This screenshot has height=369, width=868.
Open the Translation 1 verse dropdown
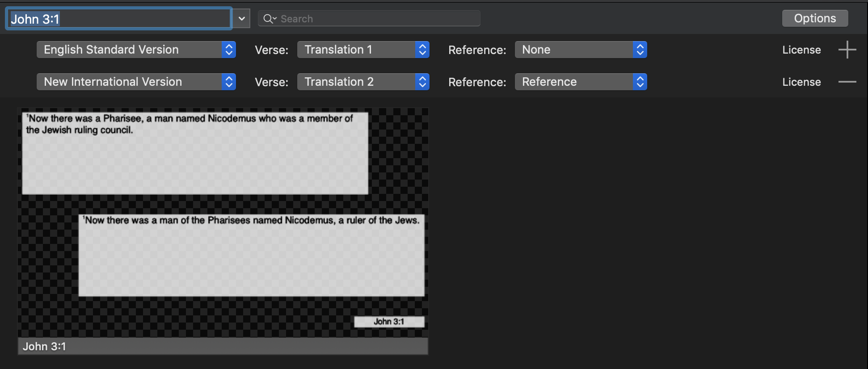[x=363, y=50]
